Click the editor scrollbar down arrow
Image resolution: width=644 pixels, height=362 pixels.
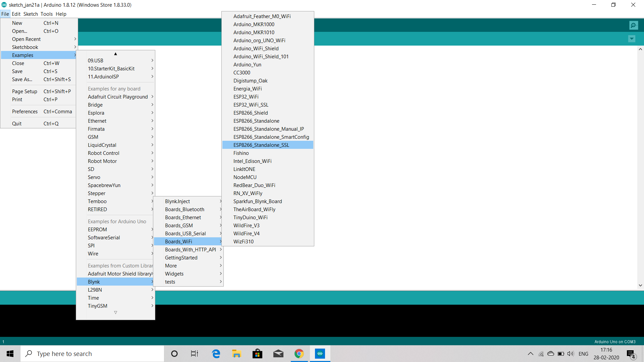tap(640, 285)
